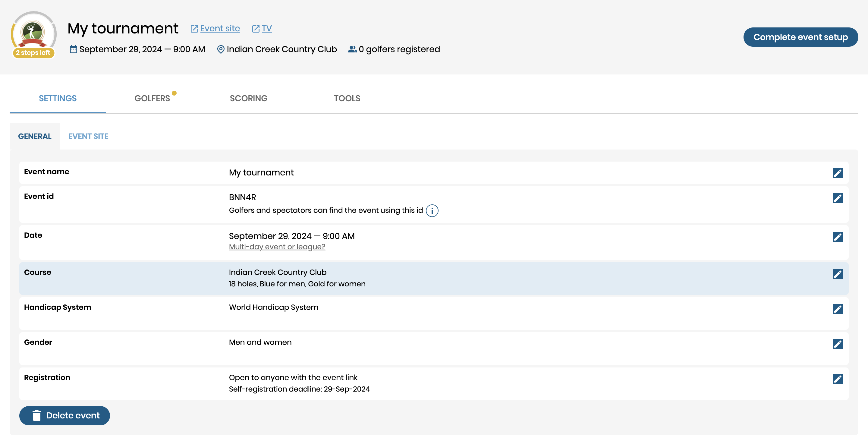Select the Event Site sub-tab
868x435 pixels.
(88, 136)
